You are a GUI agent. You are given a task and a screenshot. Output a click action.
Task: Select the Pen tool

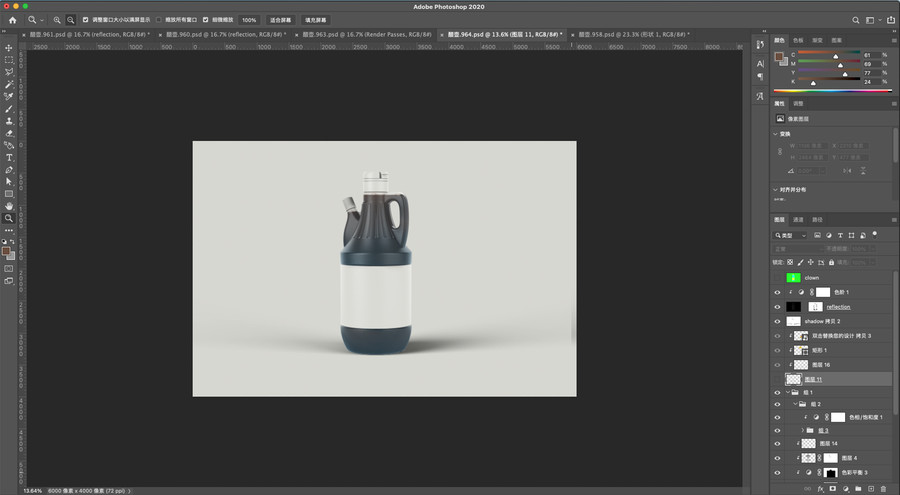tap(9, 170)
